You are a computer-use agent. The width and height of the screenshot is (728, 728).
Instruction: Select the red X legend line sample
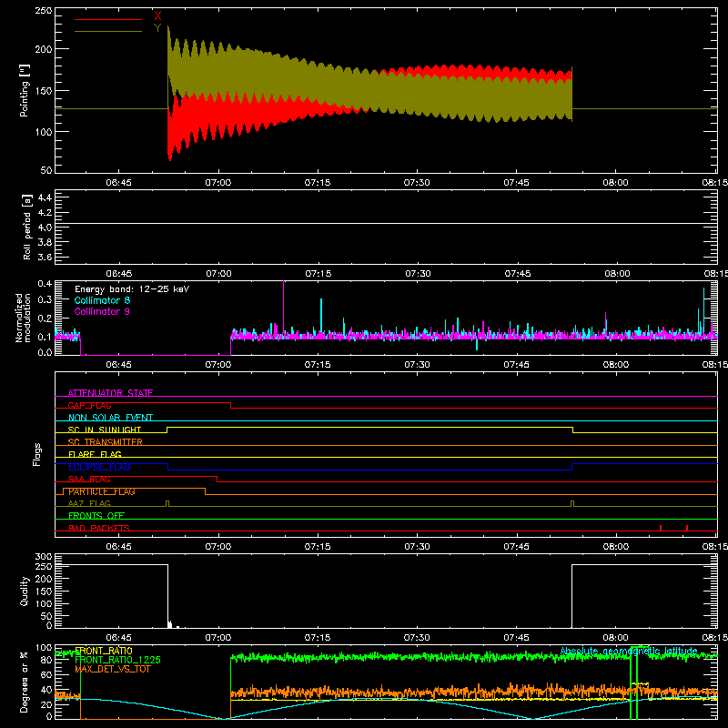click(x=108, y=19)
